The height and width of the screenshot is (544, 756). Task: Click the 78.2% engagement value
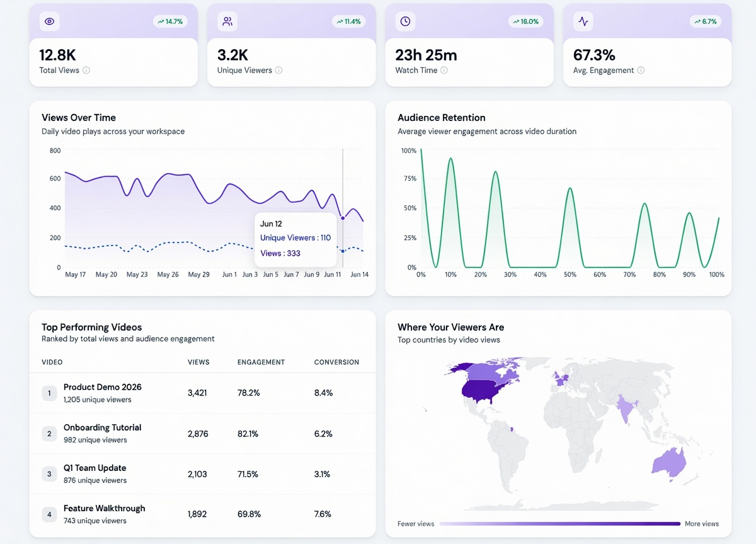[x=249, y=393]
